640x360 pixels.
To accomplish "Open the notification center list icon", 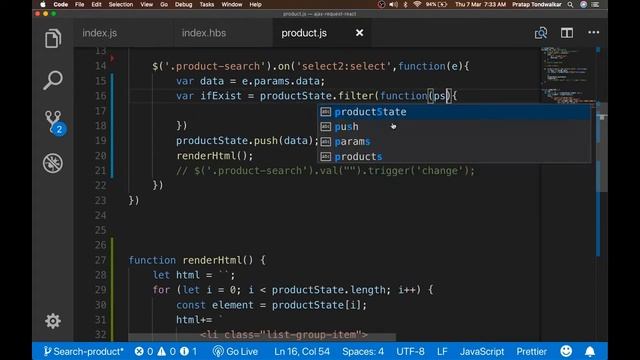I will (596, 4).
